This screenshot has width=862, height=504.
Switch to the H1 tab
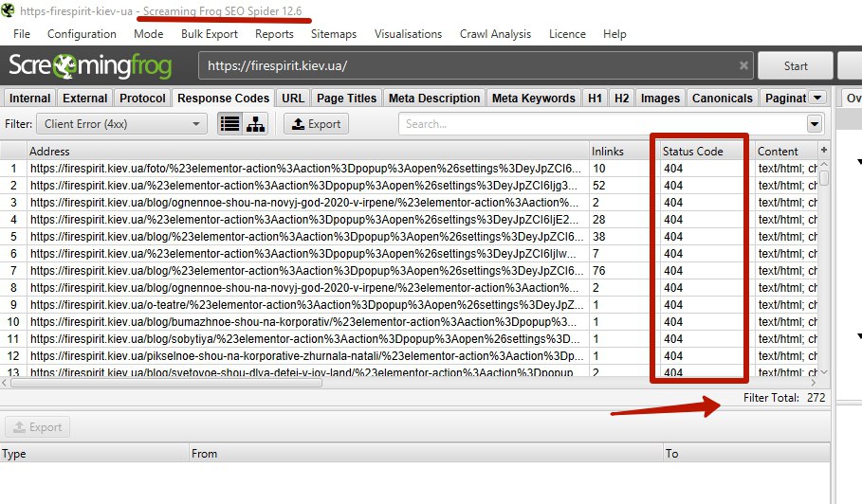(x=595, y=99)
